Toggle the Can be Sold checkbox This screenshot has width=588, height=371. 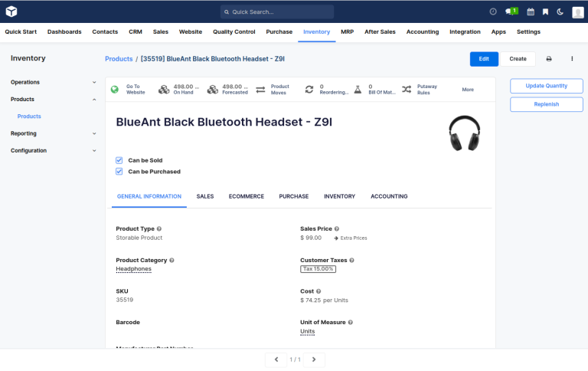tap(119, 160)
